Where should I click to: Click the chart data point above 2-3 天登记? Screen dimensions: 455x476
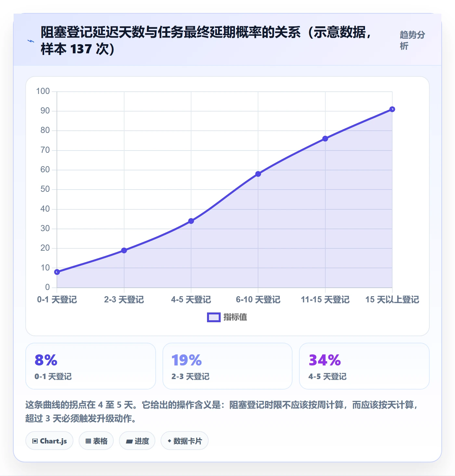pos(124,250)
